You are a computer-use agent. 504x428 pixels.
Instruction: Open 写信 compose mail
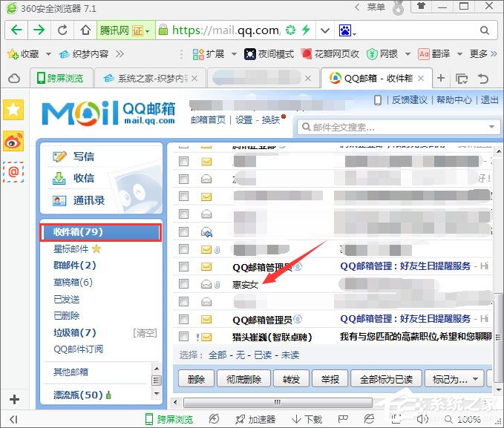[x=84, y=157]
